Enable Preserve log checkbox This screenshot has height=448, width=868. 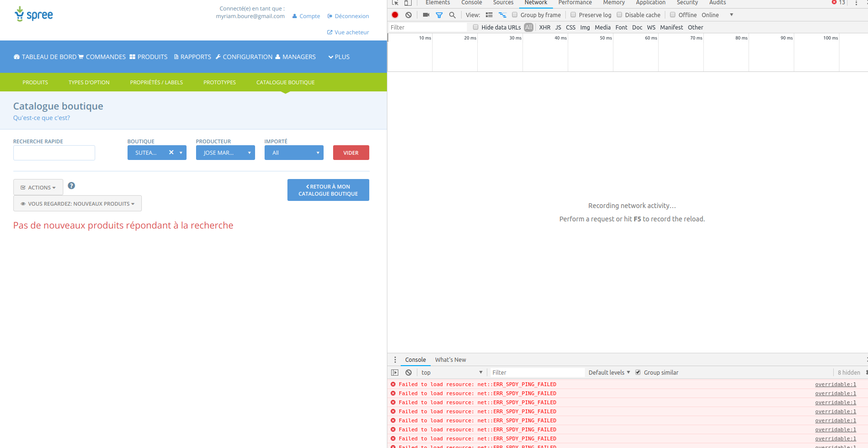pos(573,15)
